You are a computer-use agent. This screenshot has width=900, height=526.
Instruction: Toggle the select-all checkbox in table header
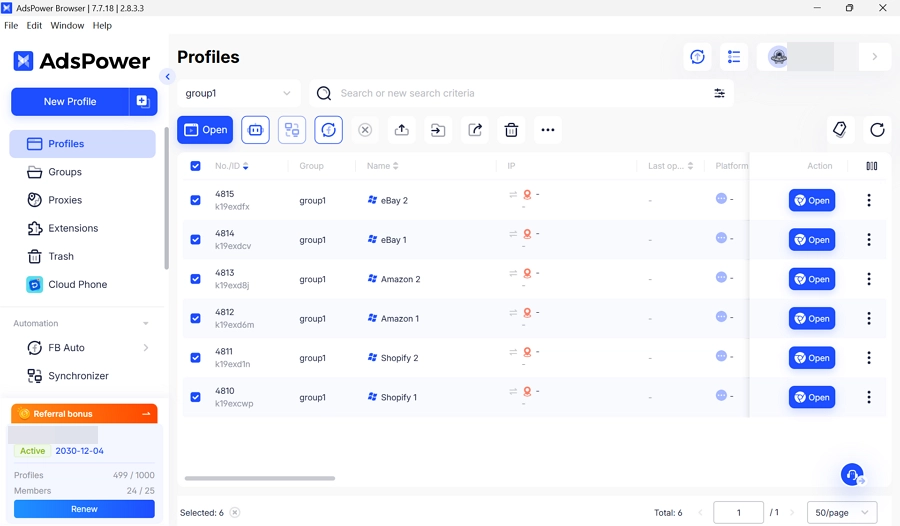pyautogui.click(x=195, y=166)
